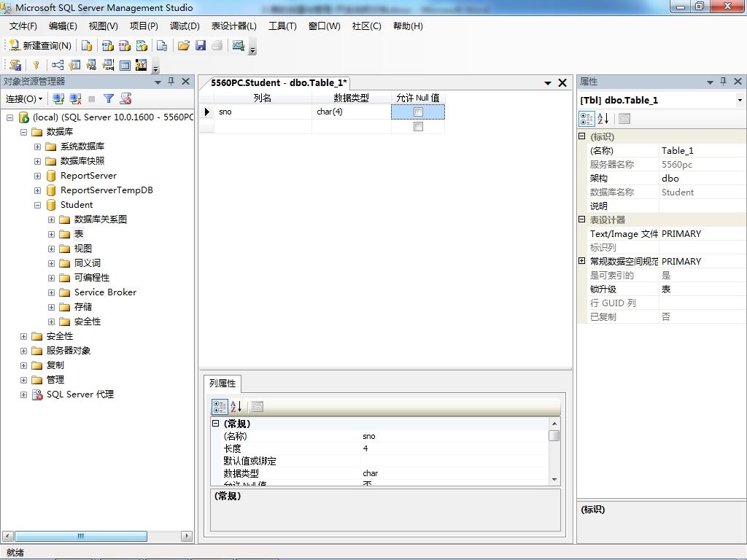Close the 属性 panel
Image resolution: width=747 pixels, height=560 pixels.
(x=738, y=82)
